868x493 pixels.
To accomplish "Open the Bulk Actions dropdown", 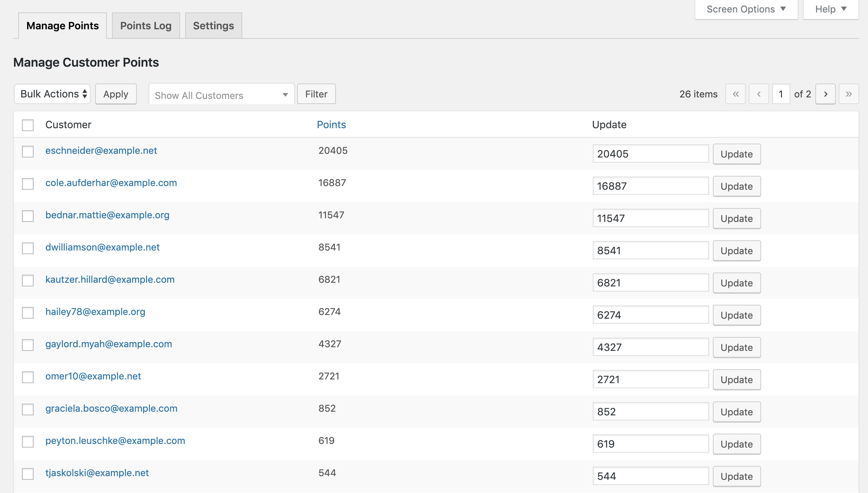I will 52,94.
